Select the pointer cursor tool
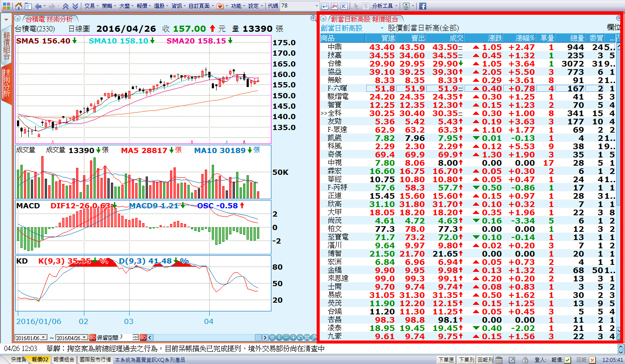 (x=356, y=6)
